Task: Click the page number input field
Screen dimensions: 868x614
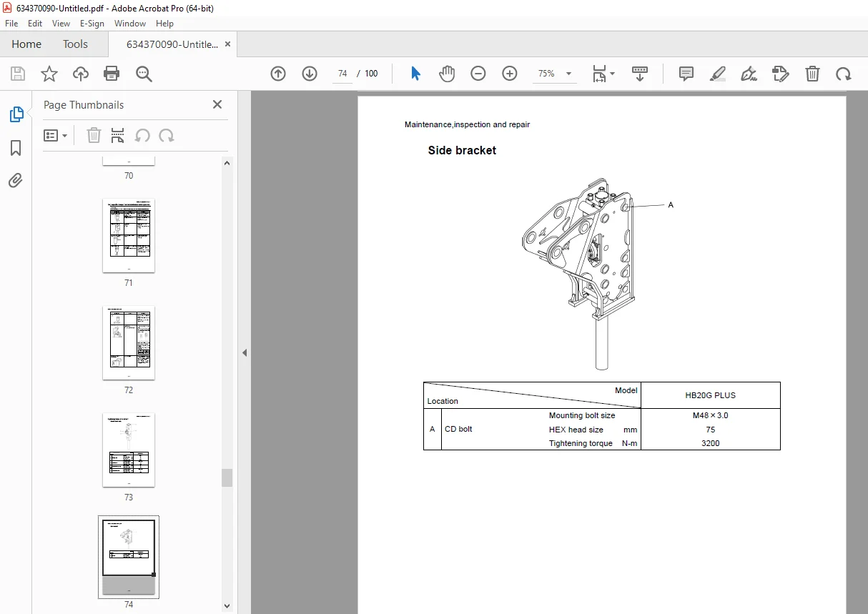Action: [342, 74]
